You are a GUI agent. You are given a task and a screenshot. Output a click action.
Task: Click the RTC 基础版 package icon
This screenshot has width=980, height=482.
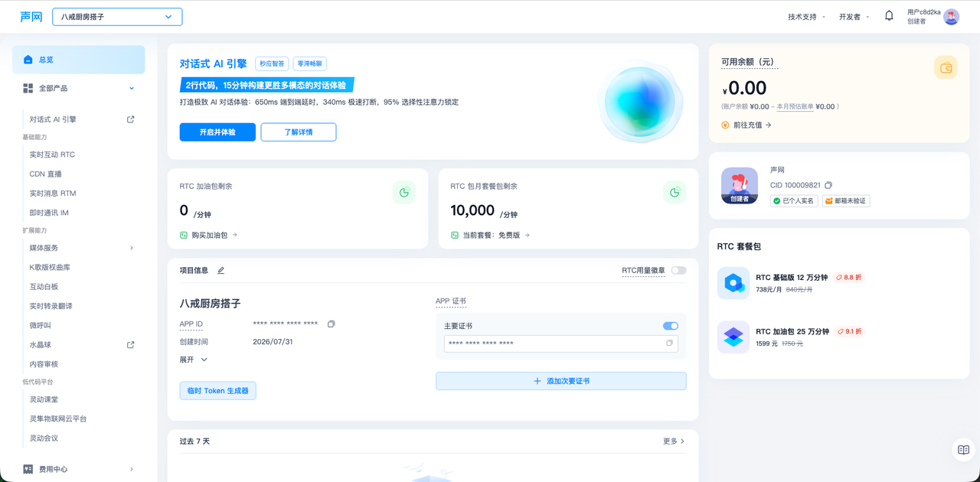tap(733, 283)
